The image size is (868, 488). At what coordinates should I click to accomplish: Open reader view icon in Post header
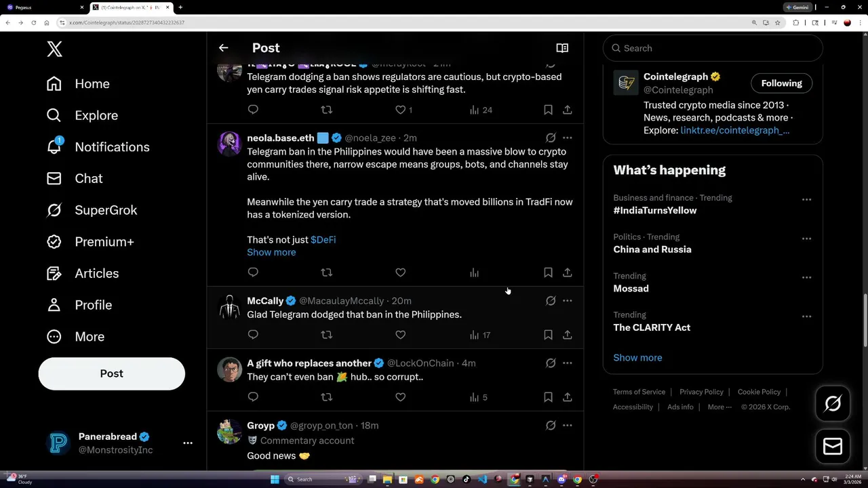click(x=562, y=48)
